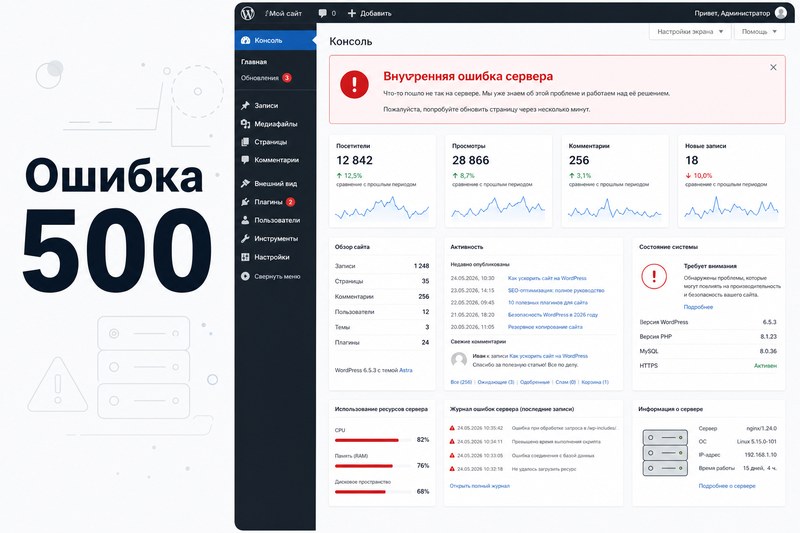This screenshot has height=533, width=800.
Task: Click the Медиафайлы media icon
Action: click(245, 123)
